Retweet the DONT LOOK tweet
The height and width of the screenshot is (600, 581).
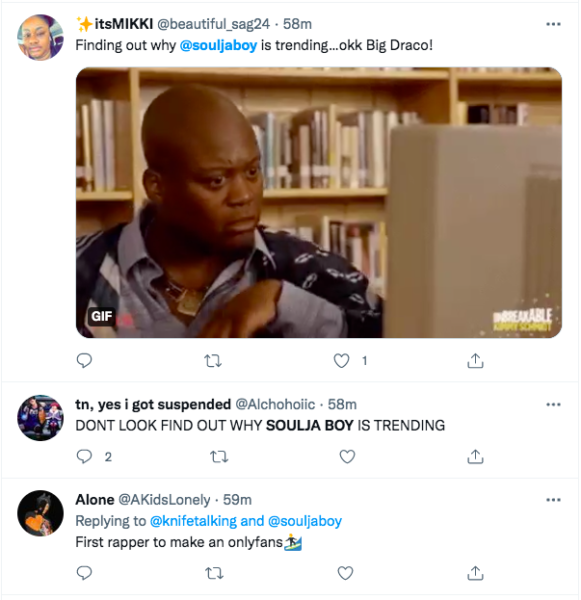[219, 457]
